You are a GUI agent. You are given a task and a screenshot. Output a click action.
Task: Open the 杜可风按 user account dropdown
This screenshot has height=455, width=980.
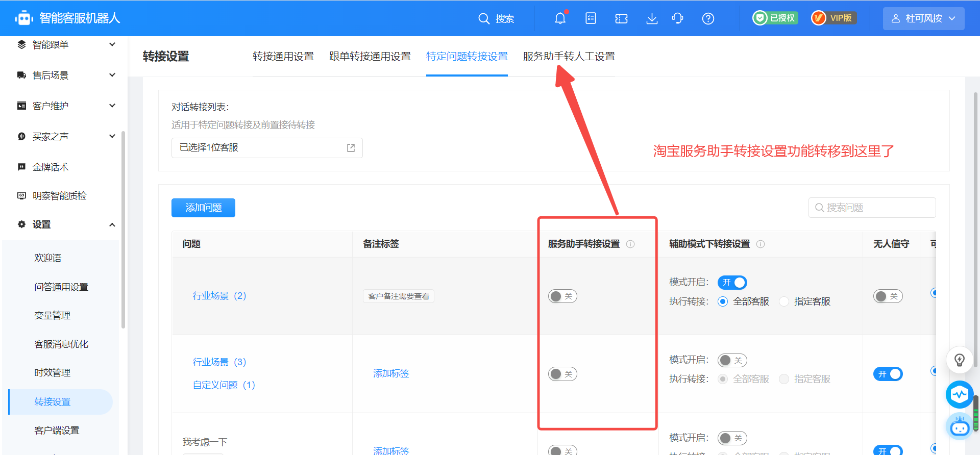tap(923, 18)
